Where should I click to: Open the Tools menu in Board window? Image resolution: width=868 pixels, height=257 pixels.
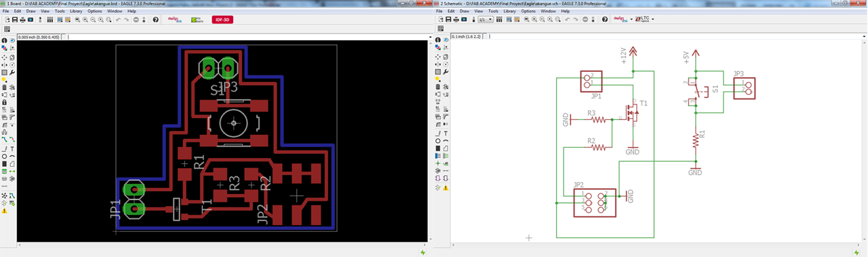point(60,11)
